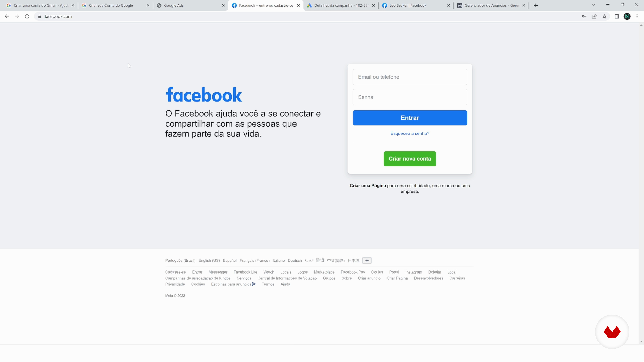Screen dimensions: 644x362
Task: Click the red floating badge icon
Action: (x=612, y=332)
